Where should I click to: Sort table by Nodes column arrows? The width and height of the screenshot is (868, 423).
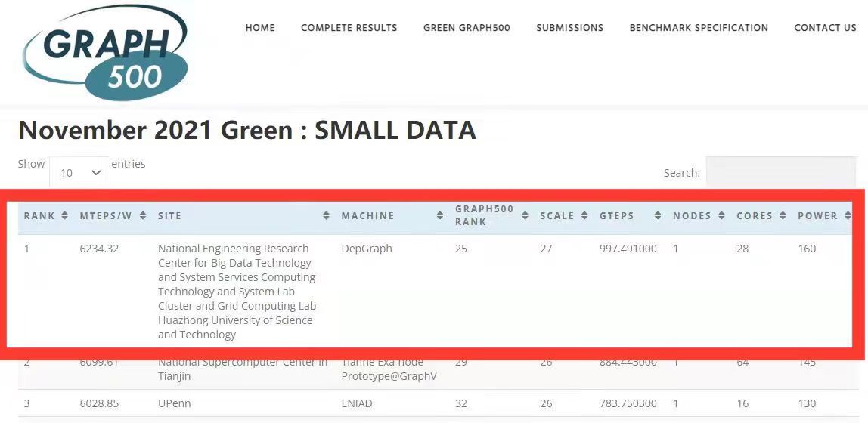pos(721,216)
